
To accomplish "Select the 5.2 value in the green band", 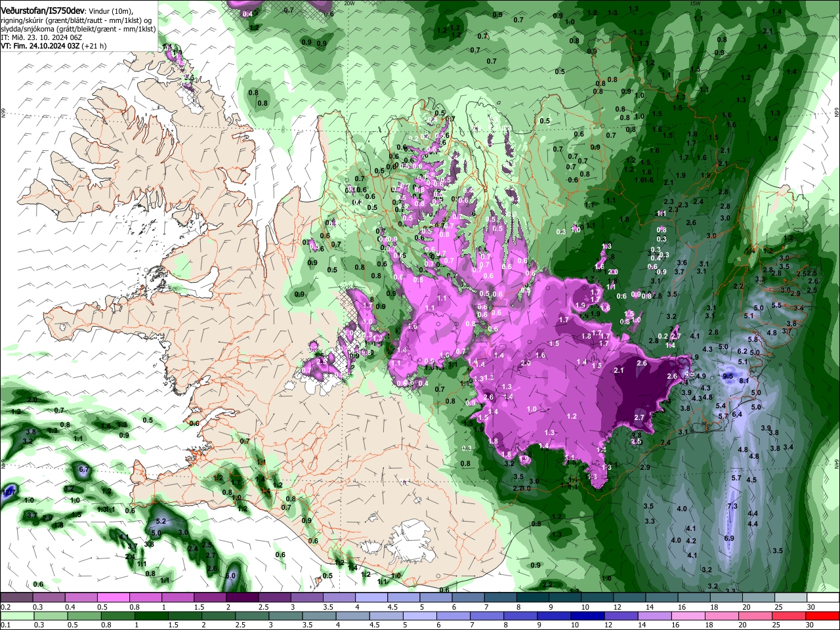I will point(161,521).
